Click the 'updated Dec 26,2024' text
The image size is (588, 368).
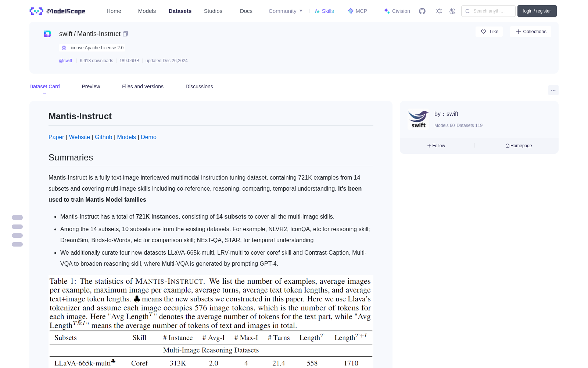(x=166, y=61)
